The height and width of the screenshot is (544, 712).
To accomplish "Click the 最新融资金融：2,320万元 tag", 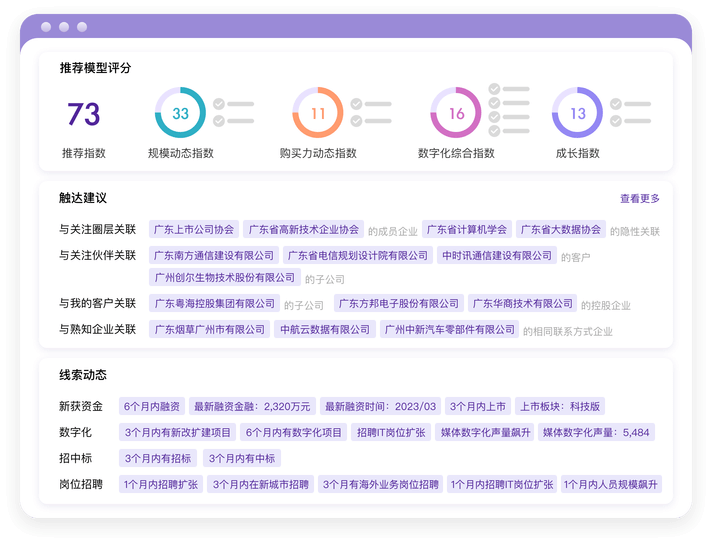I will 252,406.
